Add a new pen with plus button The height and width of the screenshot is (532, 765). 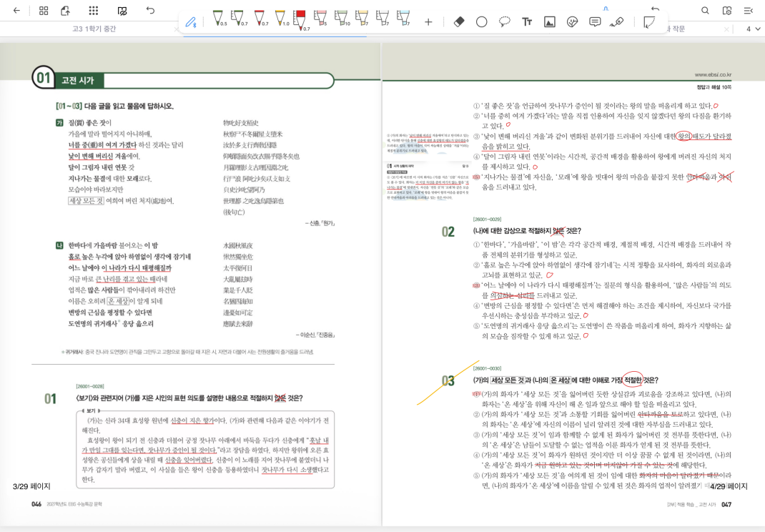tap(428, 22)
